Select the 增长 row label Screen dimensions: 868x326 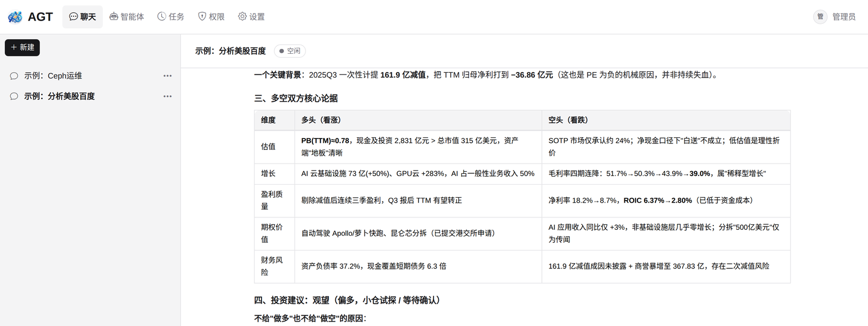(x=275, y=174)
